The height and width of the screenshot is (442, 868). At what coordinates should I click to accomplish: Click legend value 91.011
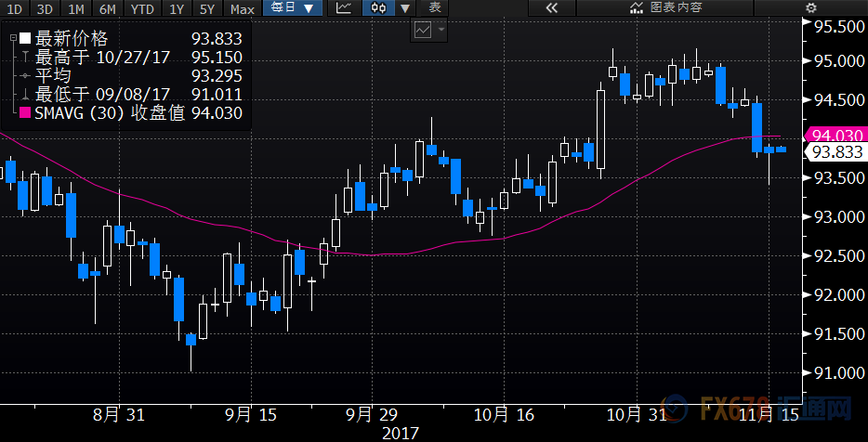(217, 95)
